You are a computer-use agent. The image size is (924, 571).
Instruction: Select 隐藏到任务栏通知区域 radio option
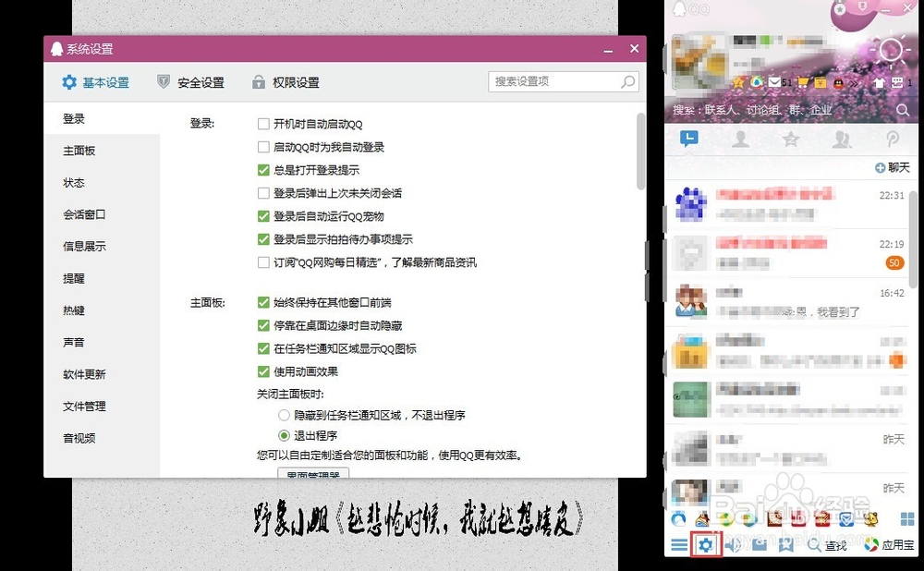click(x=284, y=416)
